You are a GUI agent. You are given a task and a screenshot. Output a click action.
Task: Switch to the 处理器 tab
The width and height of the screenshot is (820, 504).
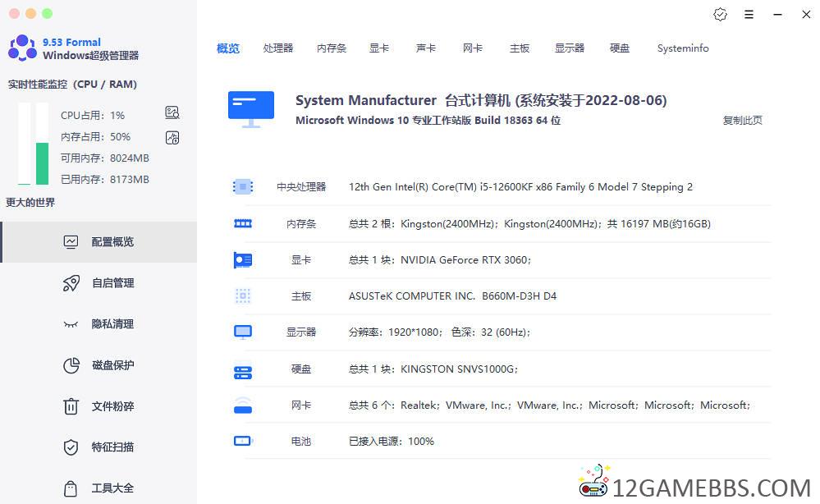click(278, 48)
